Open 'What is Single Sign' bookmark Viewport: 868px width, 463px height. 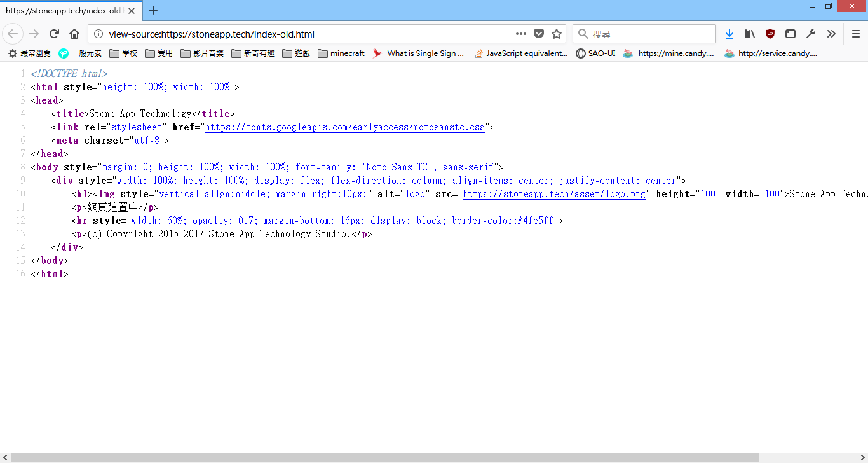[419, 53]
